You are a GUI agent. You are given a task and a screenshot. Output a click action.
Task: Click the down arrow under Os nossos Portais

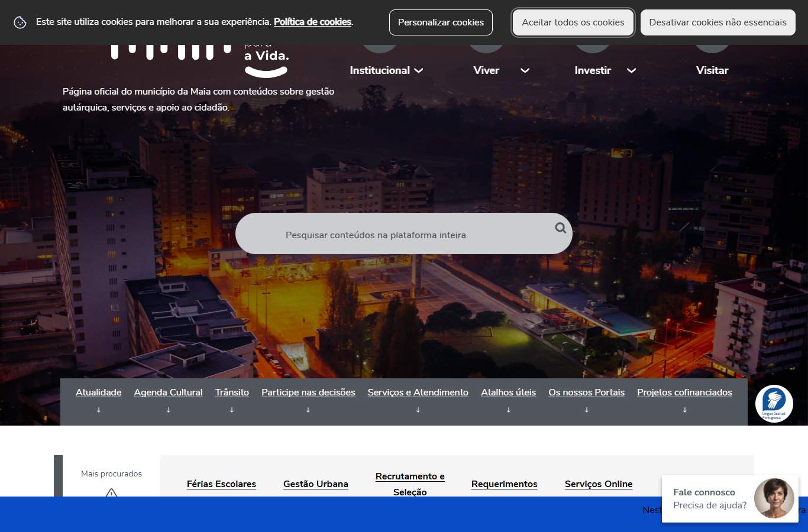587,410
